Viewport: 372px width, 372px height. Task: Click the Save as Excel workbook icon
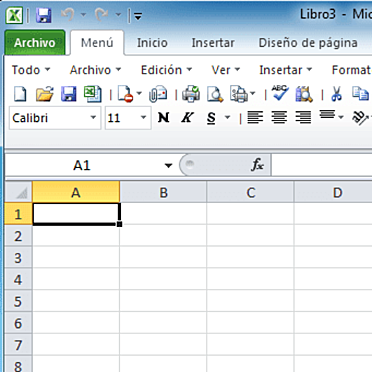point(93,94)
